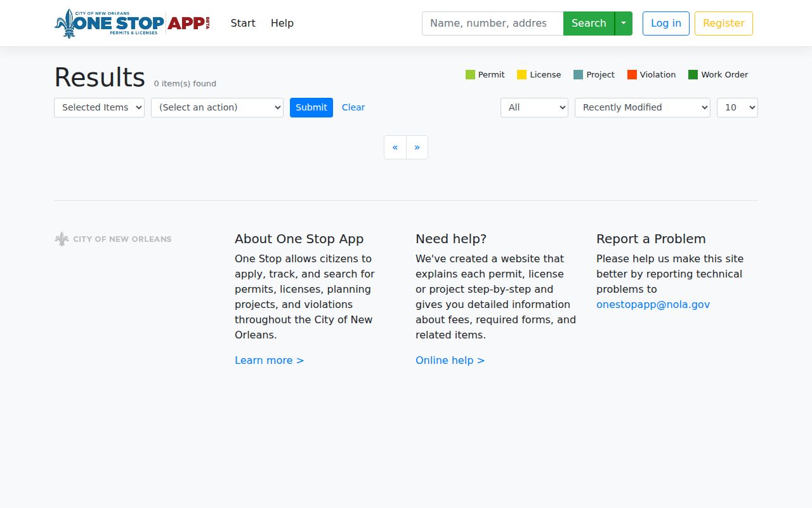Click the Register button
Image resolution: width=812 pixels, height=508 pixels.
(x=724, y=23)
